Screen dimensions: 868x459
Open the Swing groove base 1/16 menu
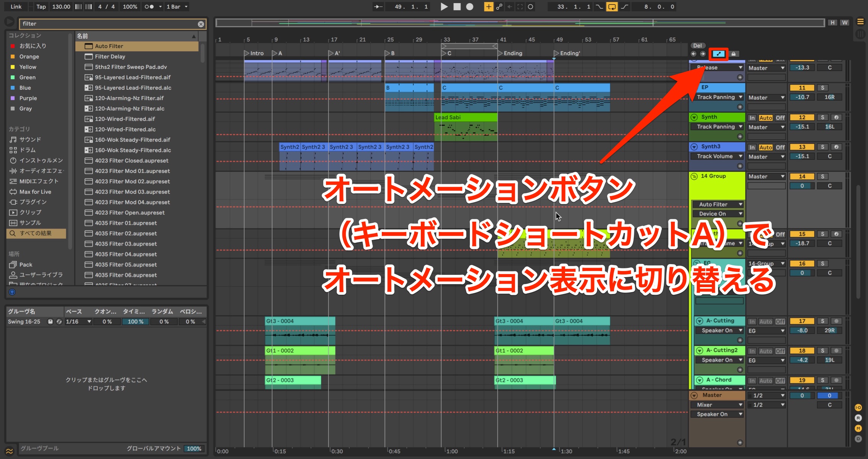78,322
